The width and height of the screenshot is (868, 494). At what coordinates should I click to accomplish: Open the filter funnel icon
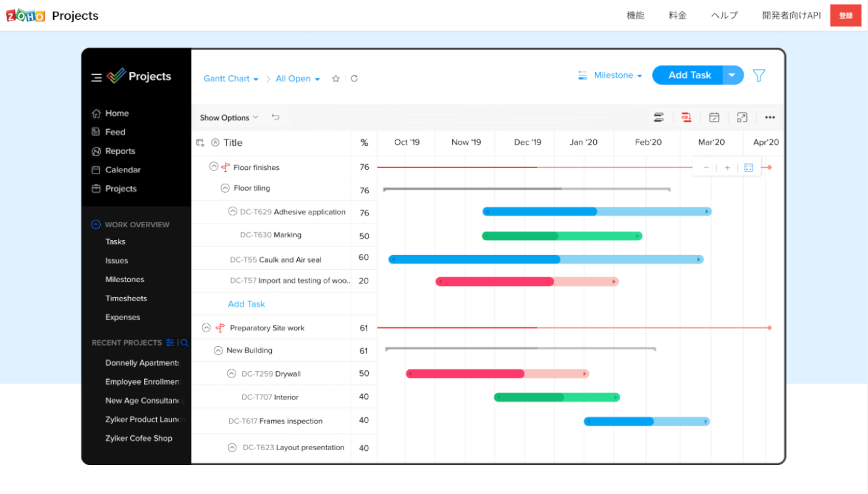759,75
